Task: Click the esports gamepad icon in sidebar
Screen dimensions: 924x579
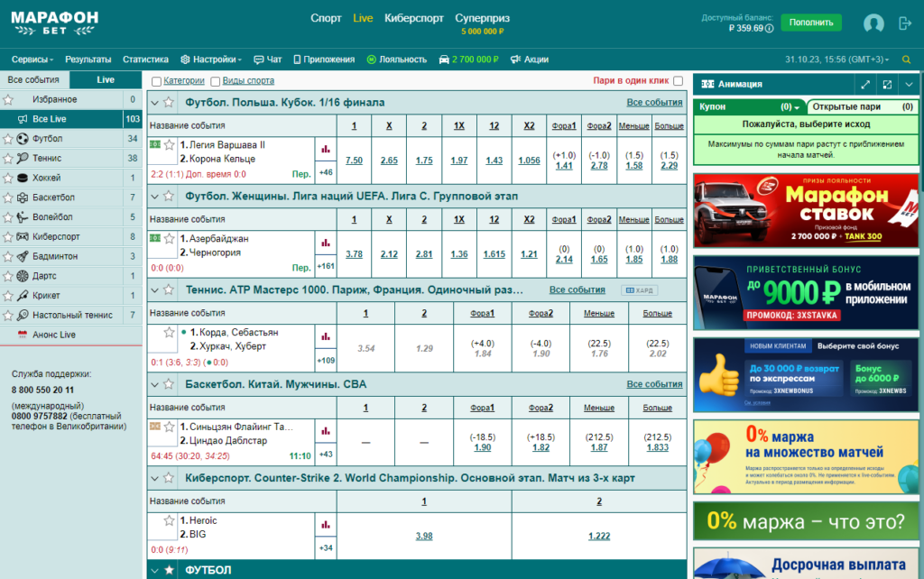Action: 23,237
